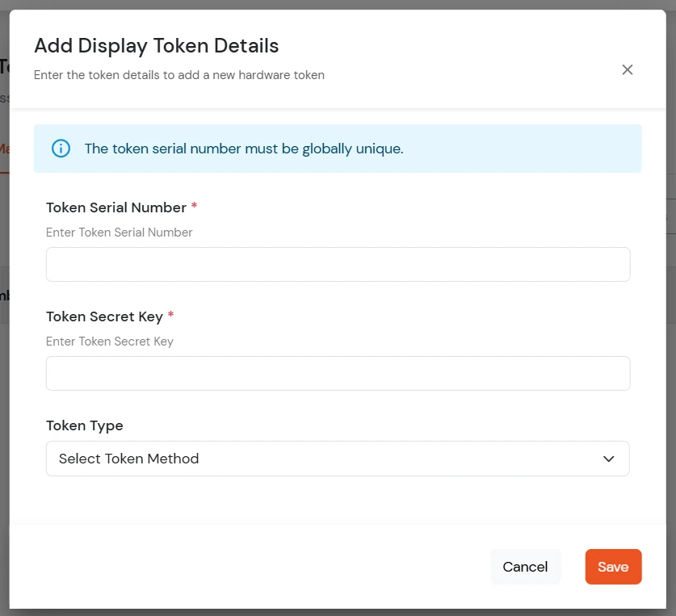Select the Token Method combo box
The image size is (676, 616).
pyautogui.click(x=338, y=458)
